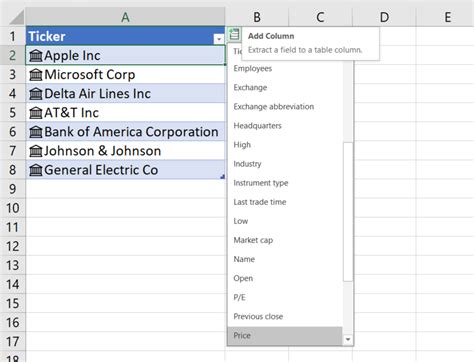Screen dimensions: 474x362
Task: Pick the Industry field
Action: pos(285,164)
